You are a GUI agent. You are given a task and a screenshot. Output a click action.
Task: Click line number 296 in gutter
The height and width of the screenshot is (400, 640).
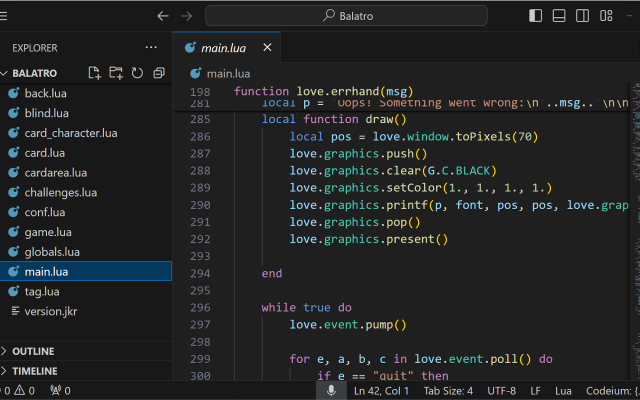200,307
